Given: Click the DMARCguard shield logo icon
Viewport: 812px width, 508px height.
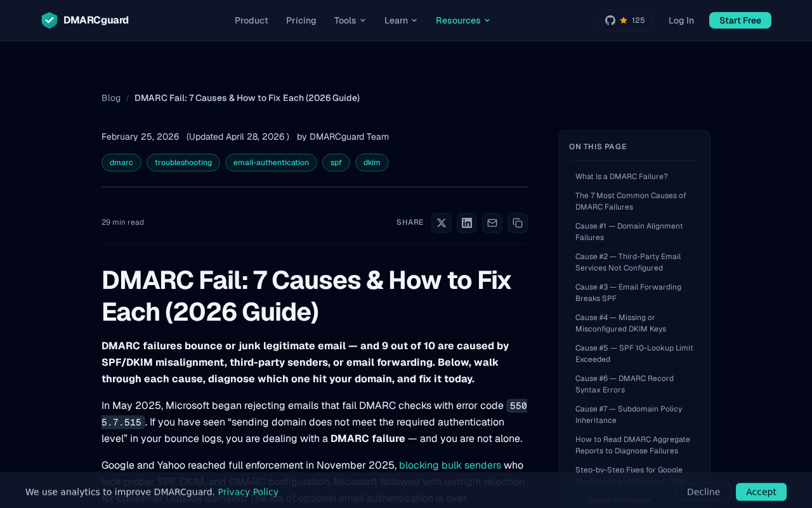Looking at the screenshot, I should 49,20.
